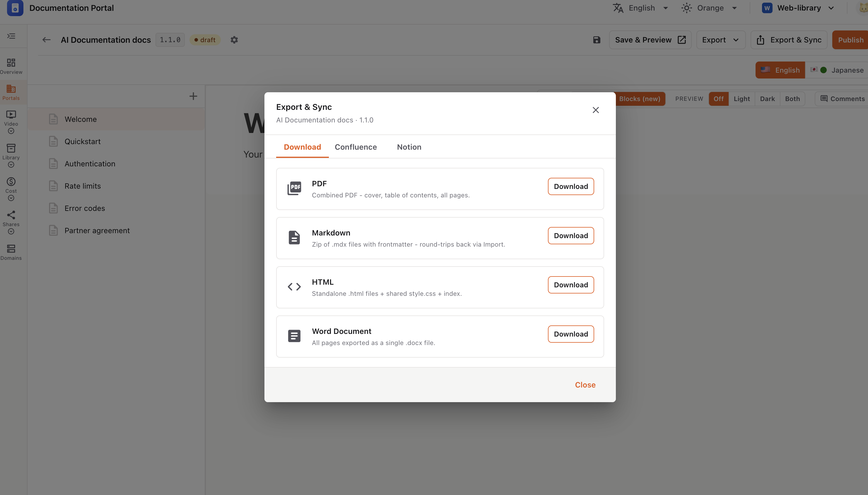Expand the Web-library workspace dropdown
The height and width of the screenshot is (495, 868).
point(798,8)
